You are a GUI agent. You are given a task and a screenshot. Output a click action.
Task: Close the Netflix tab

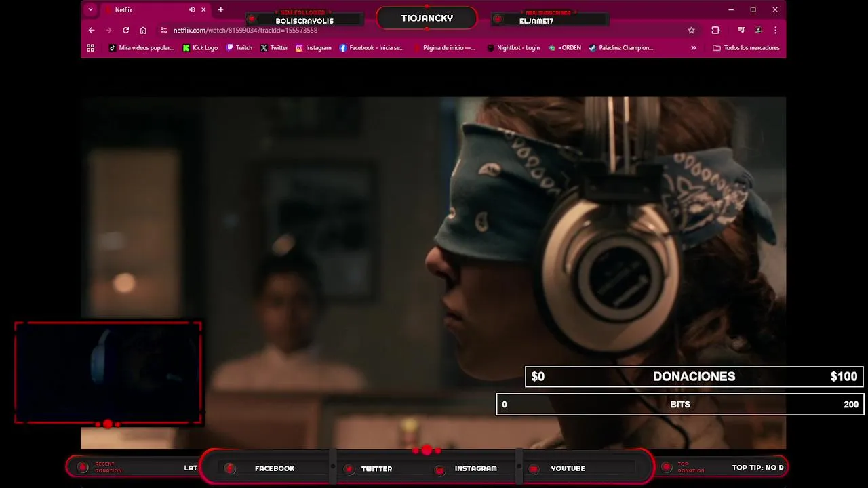[x=203, y=9]
